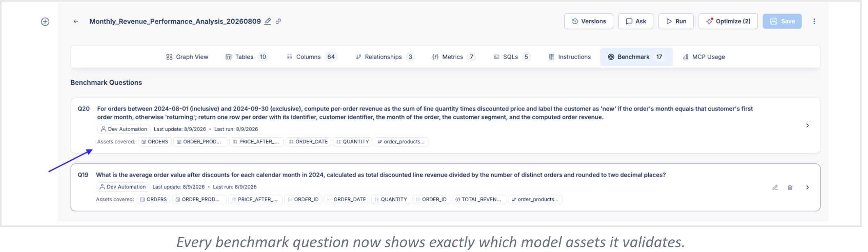Click the plus circle icon in sidebar
868x252 pixels.
click(45, 22)
